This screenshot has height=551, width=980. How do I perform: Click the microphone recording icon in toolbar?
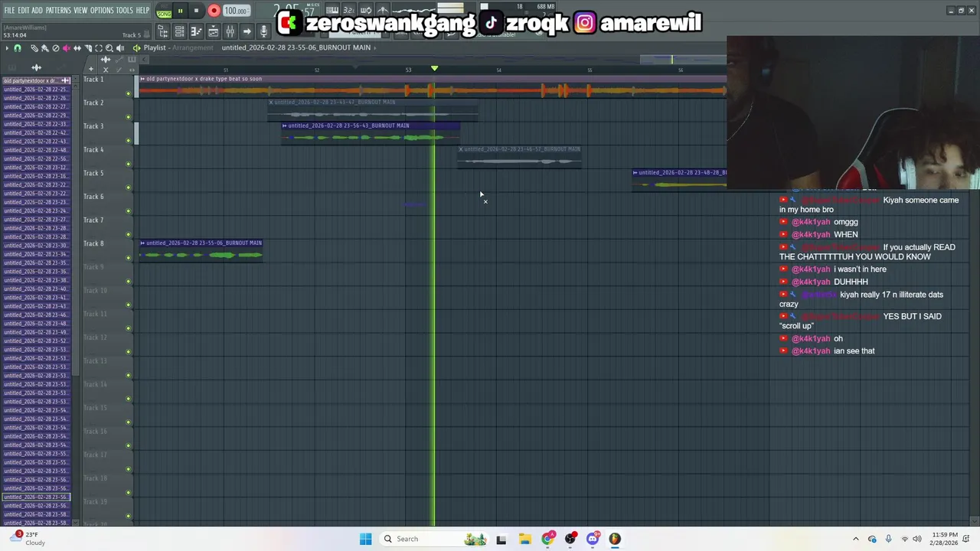263,31
